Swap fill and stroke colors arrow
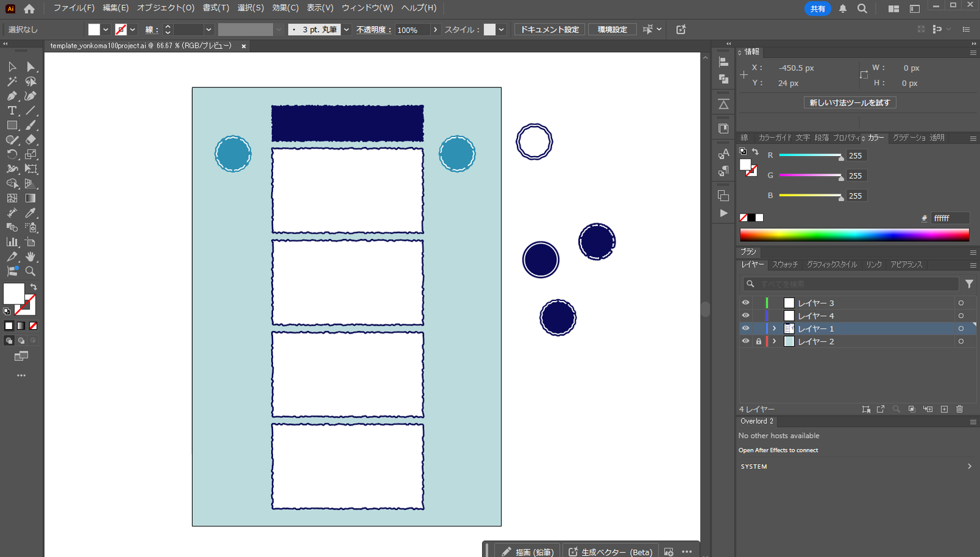980x557 pixels. coord(33,287)
